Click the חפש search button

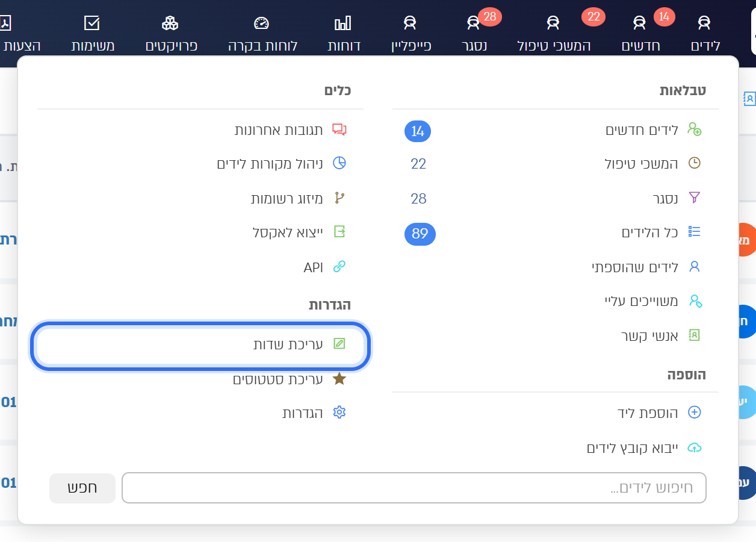tap(82, 488)
